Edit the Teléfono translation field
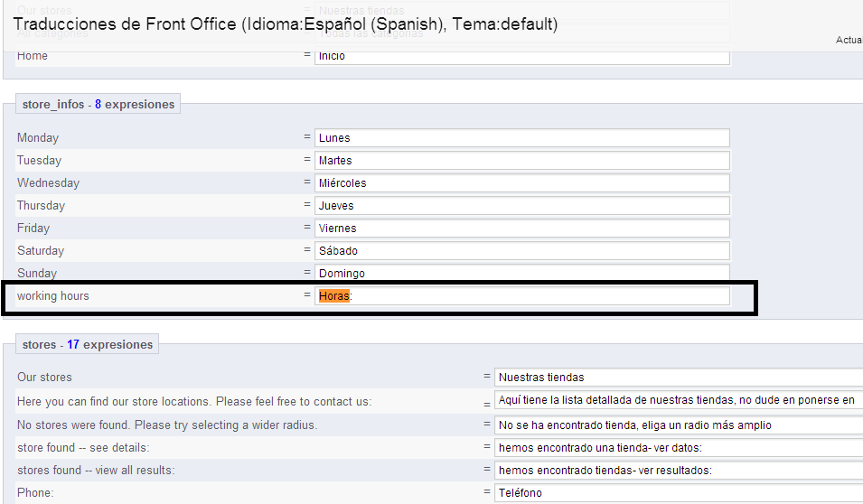 pyautogui.click(x=678, y=493)
